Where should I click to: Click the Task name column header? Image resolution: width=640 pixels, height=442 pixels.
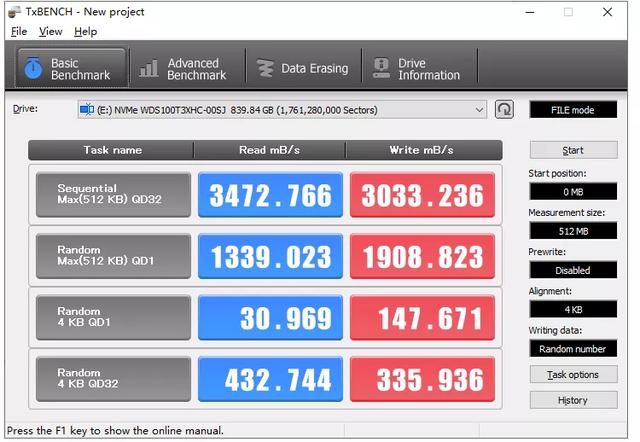(111, 150)
